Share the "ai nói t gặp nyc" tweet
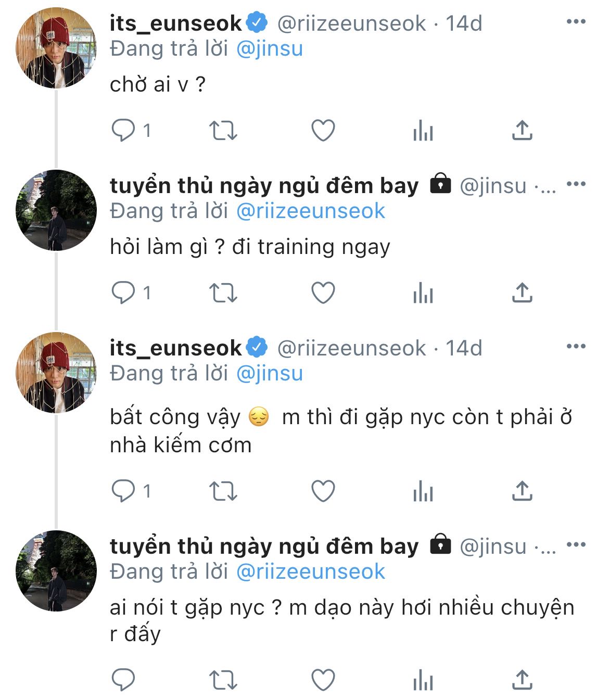 pyautogui.click(x=522, y=680)
